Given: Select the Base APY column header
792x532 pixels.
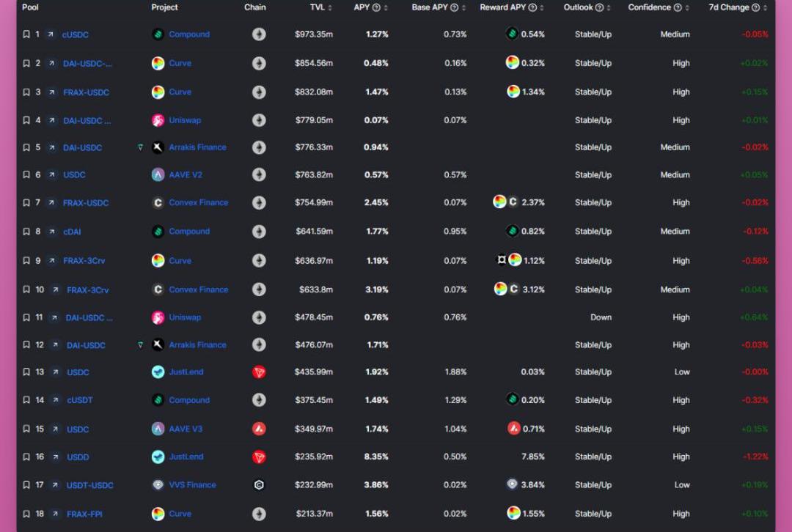Looking at the screenshot, I should point(430,7).
